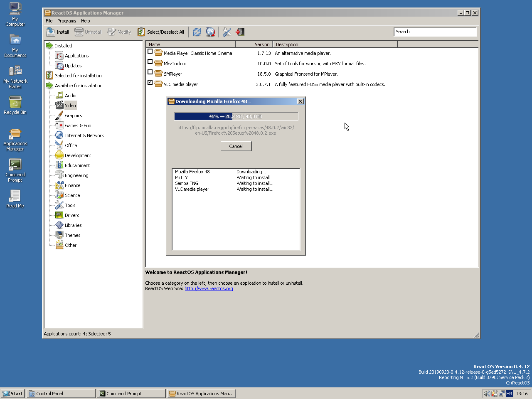The image size is (532, 399).
Task: Click the download progress bar
Action: [236, 116]
